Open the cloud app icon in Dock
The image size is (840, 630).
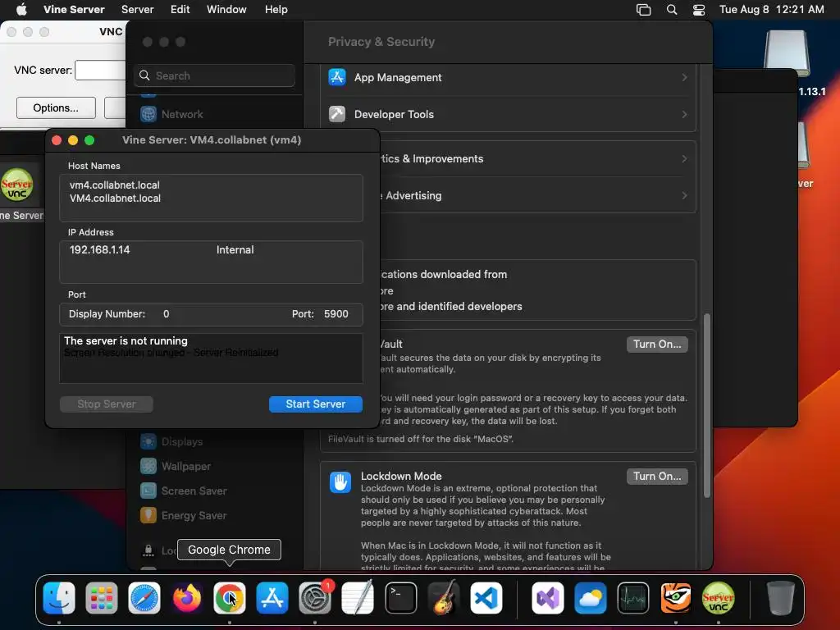[591, 598]
